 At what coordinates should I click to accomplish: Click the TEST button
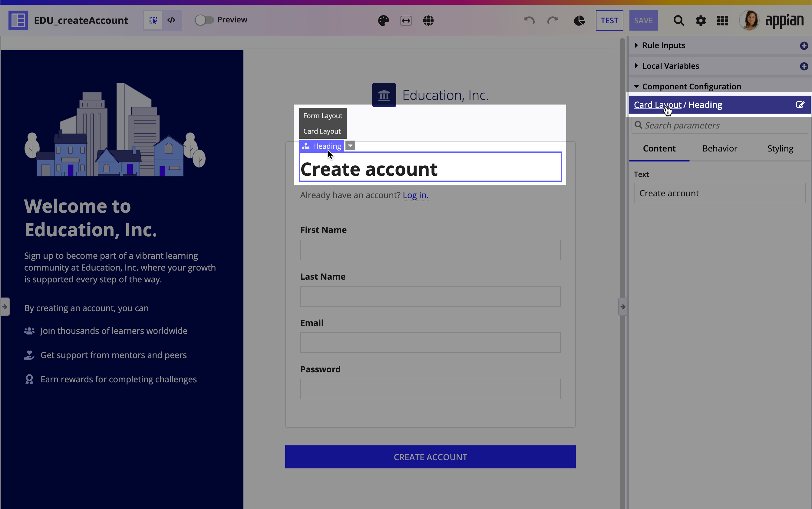(x=609, y=21)
